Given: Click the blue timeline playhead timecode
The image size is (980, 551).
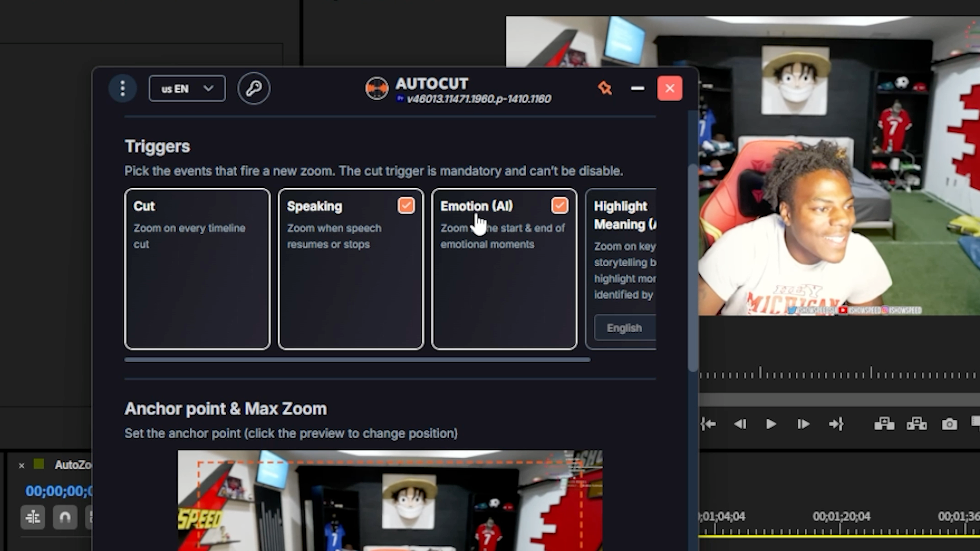Looking at the screenshot, I should [58, 491].
